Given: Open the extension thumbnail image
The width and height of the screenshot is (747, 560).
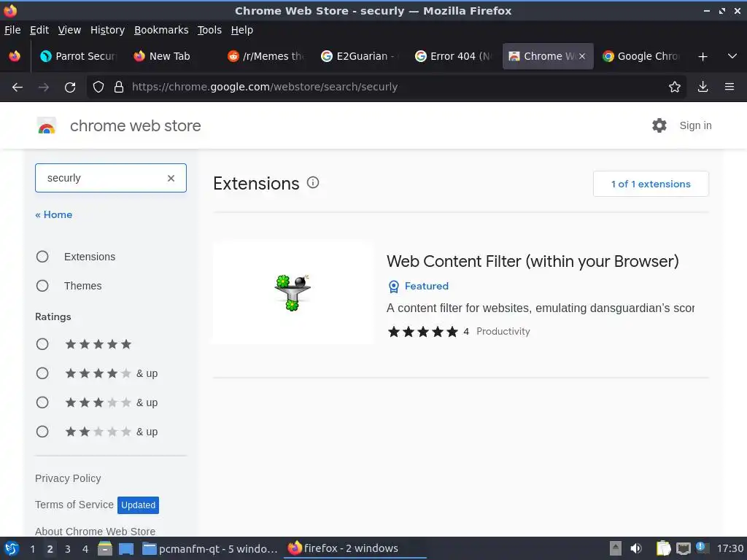Looking at the screenshot, I should (293, 292).
